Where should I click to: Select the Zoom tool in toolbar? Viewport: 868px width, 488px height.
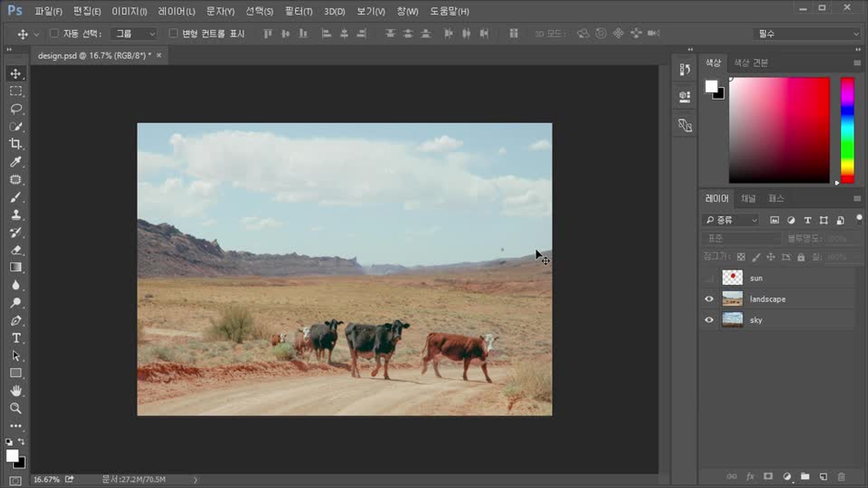[16, 408]
